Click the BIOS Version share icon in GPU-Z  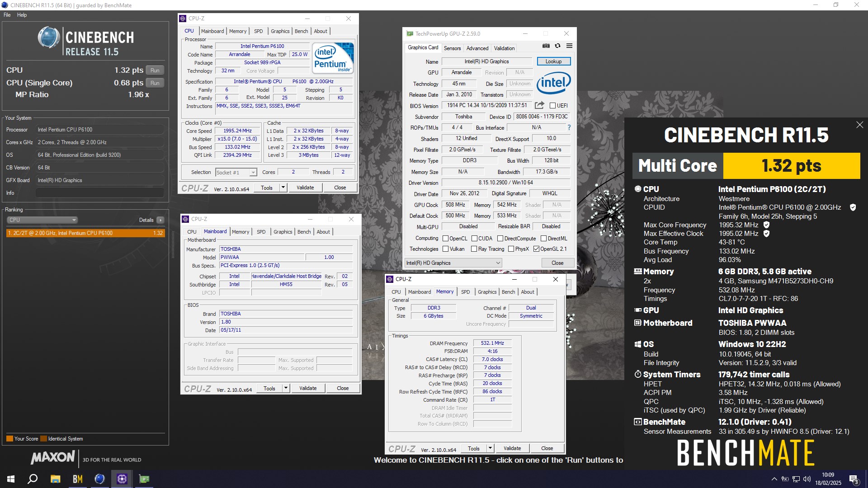point(539,105)
